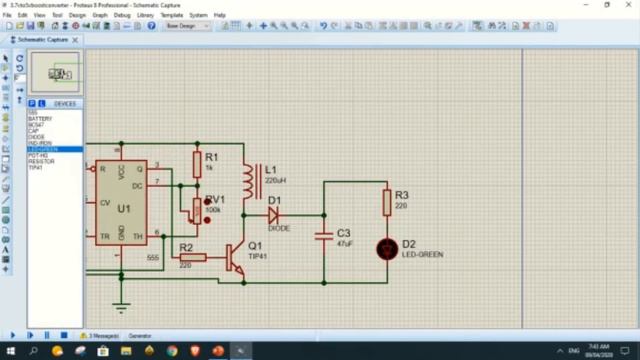Select the 2D Graphics Line tool
Viewport: 640px width, 360px height.
(x=6, y=200)
